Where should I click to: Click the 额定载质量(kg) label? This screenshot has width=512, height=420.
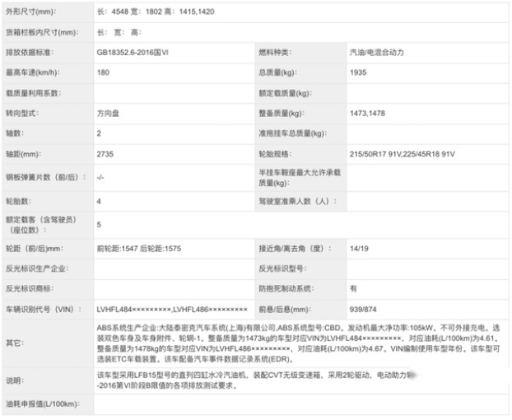[x=286, y=93]
